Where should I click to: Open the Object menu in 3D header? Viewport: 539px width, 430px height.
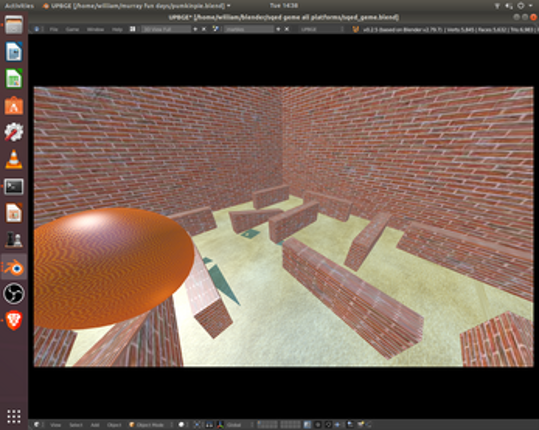tap(114, 425)
